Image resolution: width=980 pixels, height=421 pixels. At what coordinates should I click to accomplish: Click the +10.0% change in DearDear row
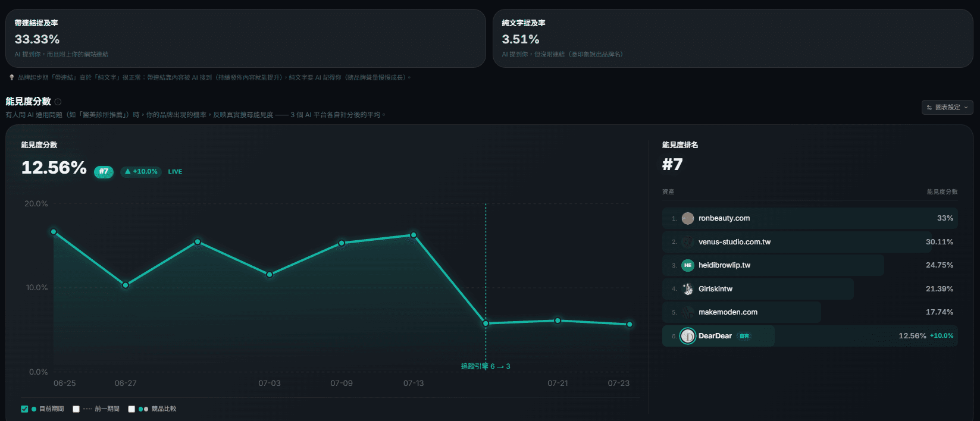(942, 336)
